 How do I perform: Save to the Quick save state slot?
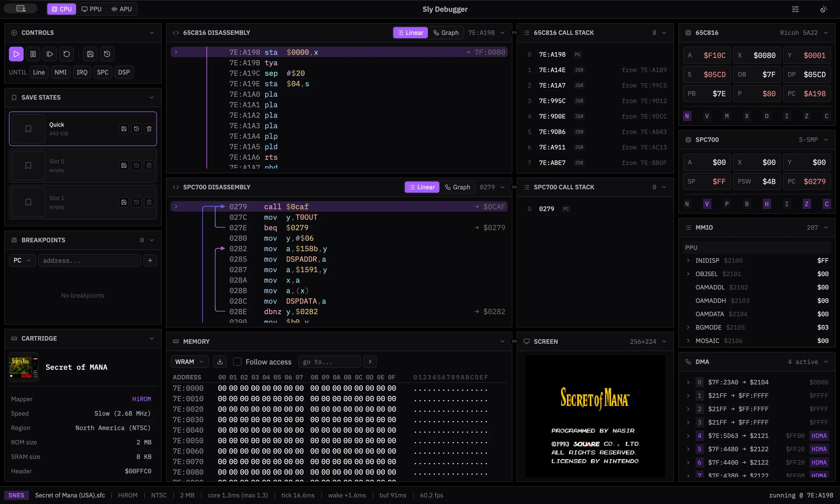(x=124, y=129)
